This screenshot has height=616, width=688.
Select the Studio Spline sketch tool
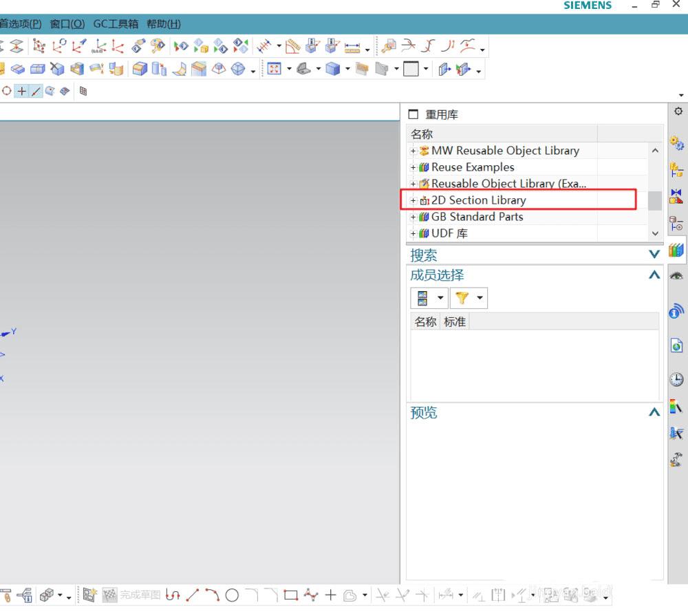pos(311,595)
